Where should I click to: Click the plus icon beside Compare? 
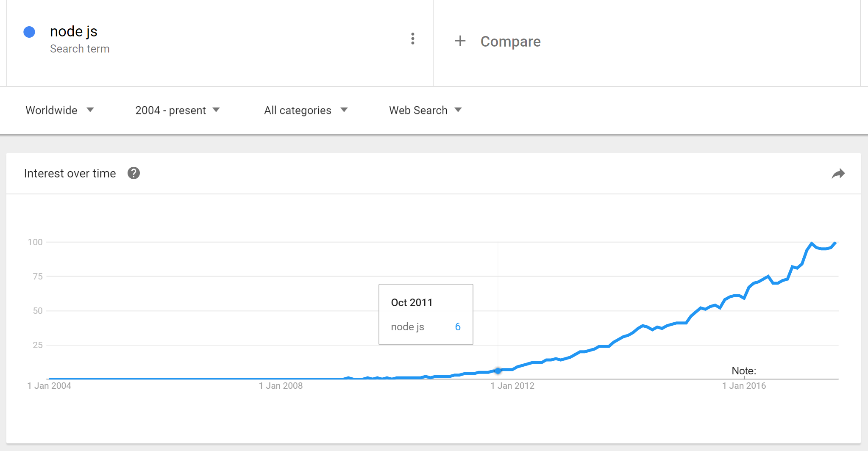(460, 41)
